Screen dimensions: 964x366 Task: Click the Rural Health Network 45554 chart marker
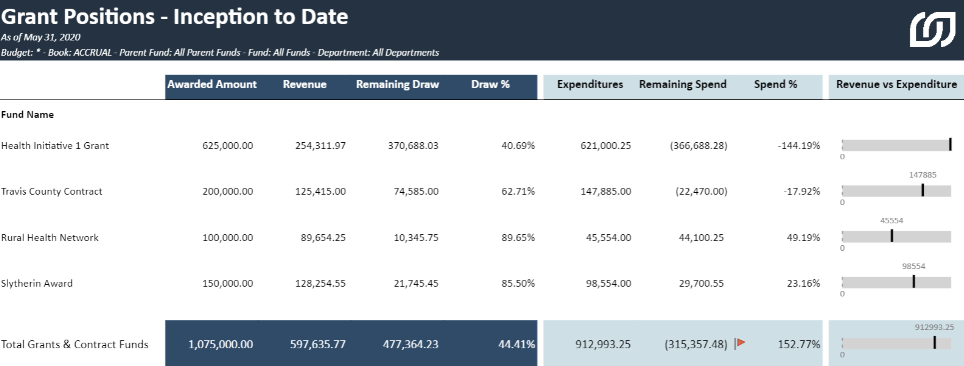click(891, 236)
